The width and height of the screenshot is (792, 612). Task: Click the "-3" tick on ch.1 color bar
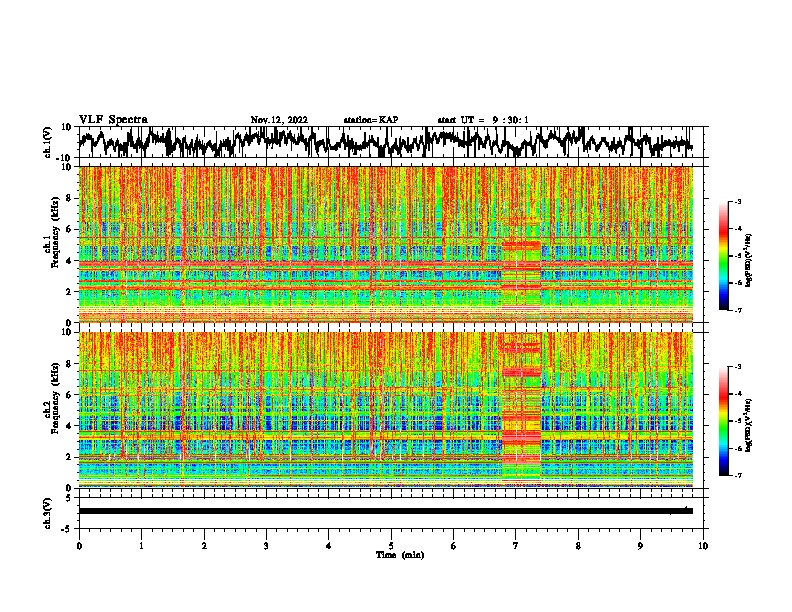click(738, 202)
